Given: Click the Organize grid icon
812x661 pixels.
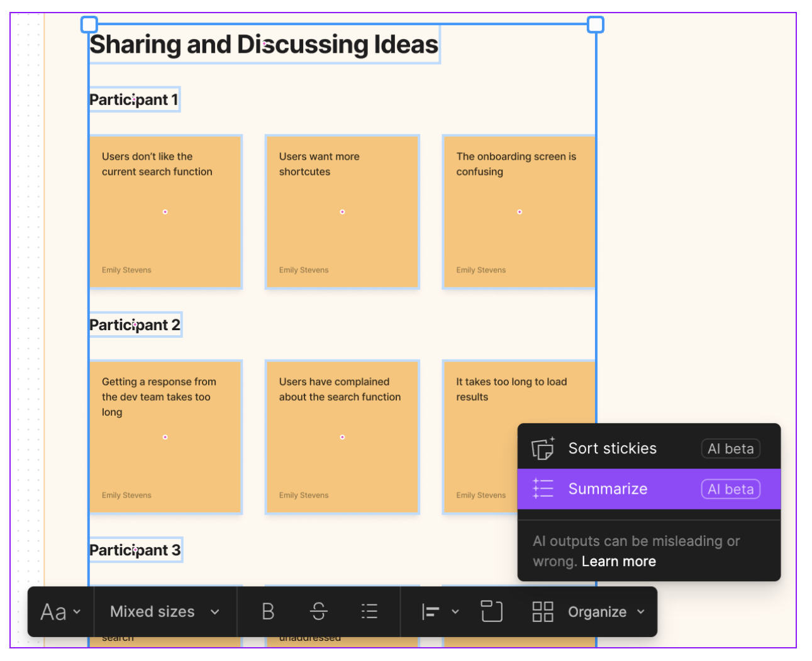Looking at the screenshot, I should pos(542,611).
